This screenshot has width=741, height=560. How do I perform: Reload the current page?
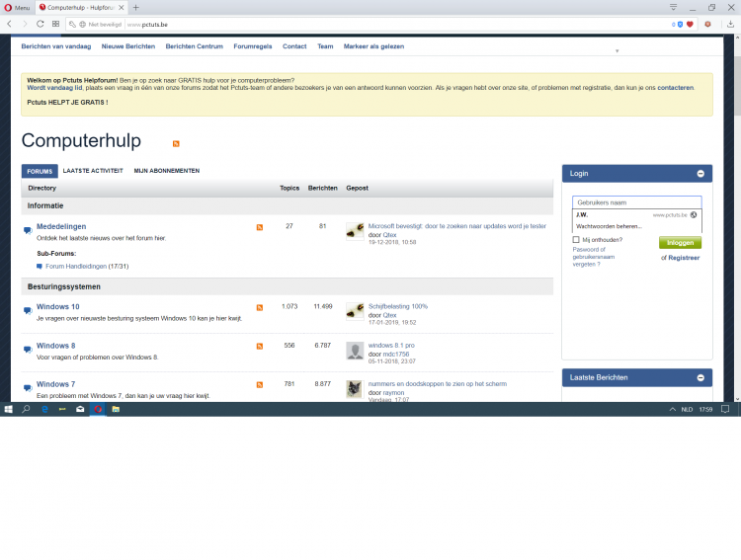41,24
